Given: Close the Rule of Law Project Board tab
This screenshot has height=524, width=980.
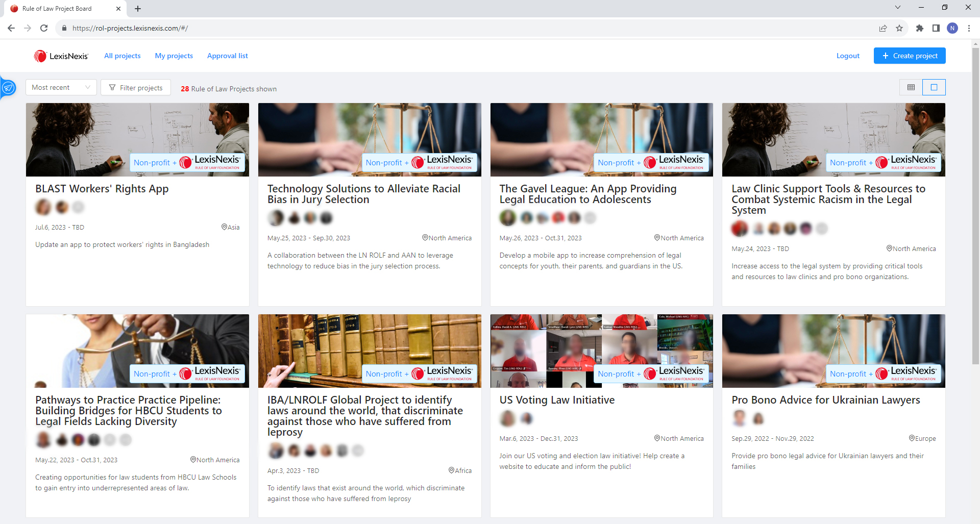Looking at the screenshot, I should (118, 9).
